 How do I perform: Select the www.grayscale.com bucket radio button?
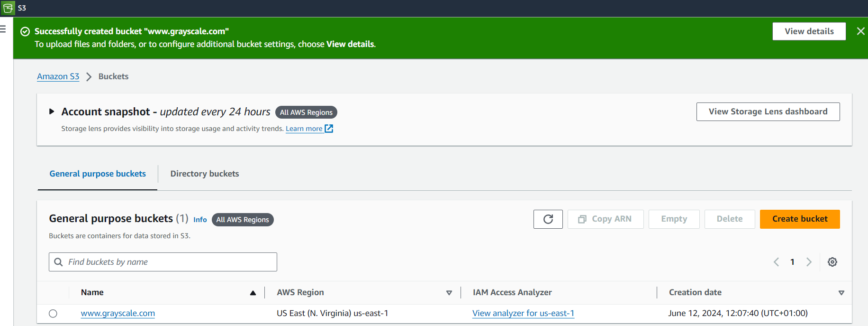(53, 314)
